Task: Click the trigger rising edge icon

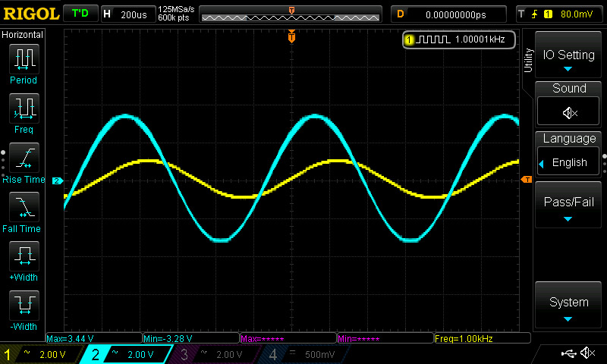Action: pos(535,14)
